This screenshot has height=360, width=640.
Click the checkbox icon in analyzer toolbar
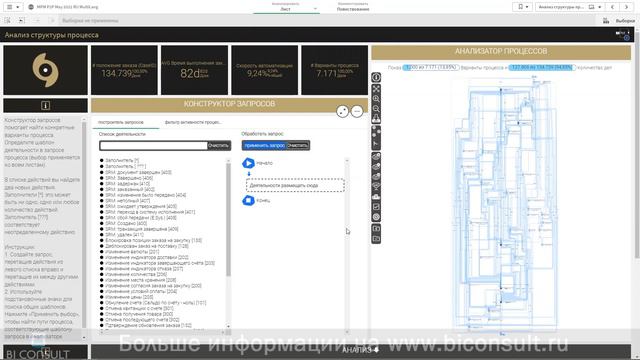376,207
